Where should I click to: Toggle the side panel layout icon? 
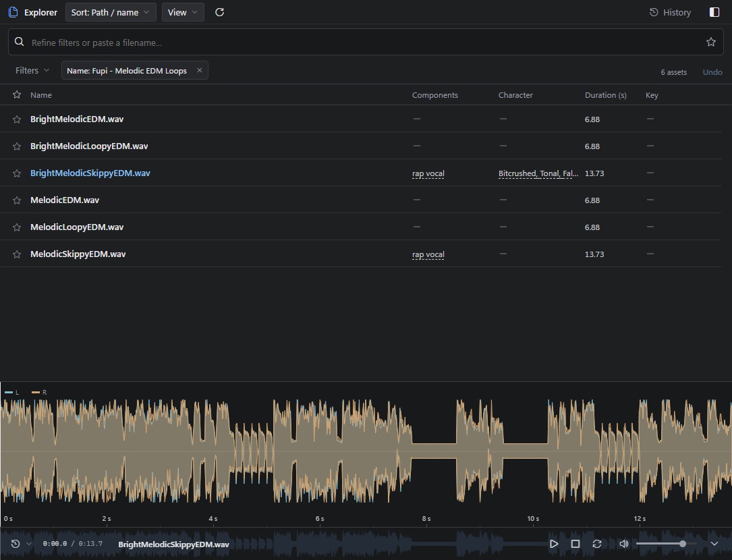click(714, 12)
